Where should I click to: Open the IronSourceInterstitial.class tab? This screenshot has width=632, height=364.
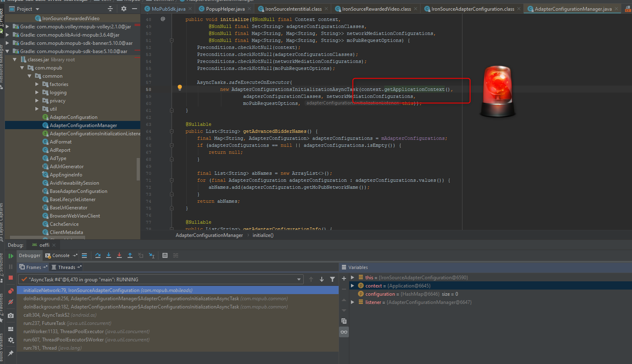[x=293, y=9]
